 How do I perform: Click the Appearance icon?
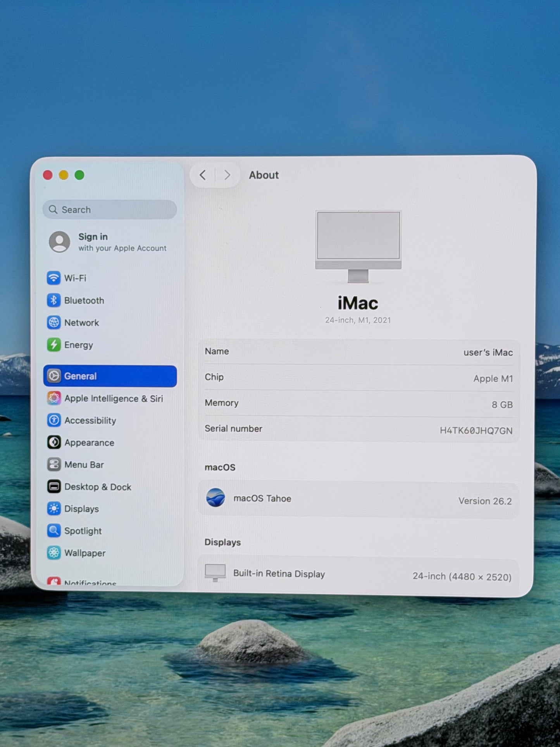coord(54,442)
